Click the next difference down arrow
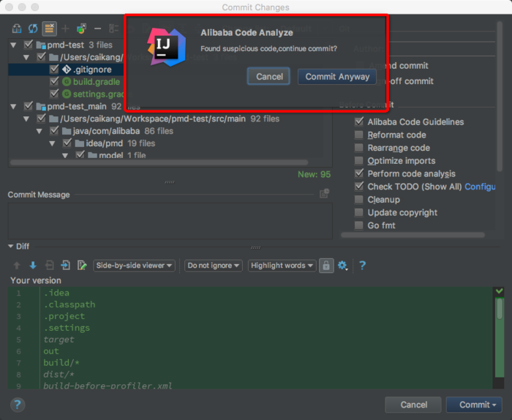 [33, 265]
